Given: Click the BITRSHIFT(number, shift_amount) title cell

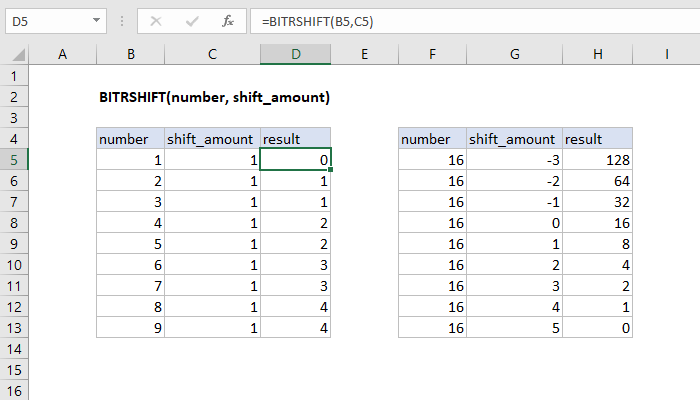Looking at the screenshot, I should pyautogui.click(x=214, y=97).
